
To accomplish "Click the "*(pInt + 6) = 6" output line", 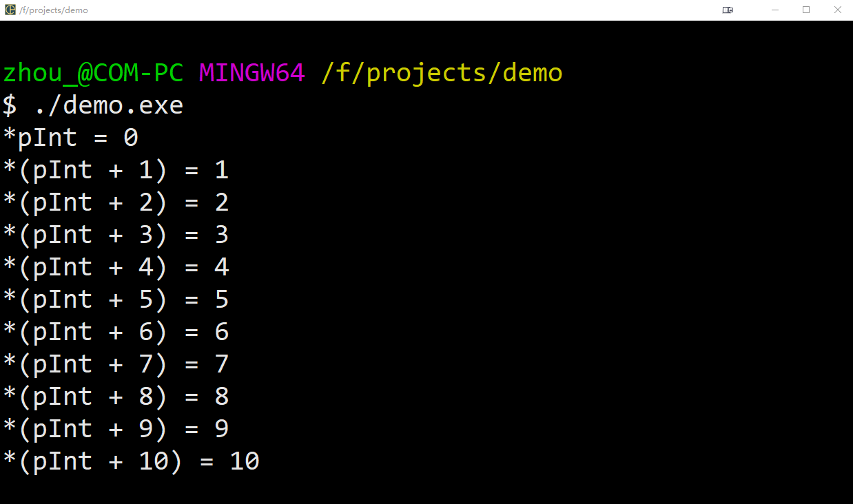I will pos(116,332).
